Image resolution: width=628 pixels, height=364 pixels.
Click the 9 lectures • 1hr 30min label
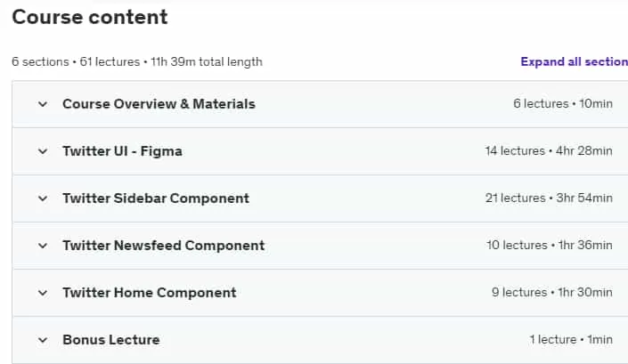pyautogui.click(x=552, y=293)
